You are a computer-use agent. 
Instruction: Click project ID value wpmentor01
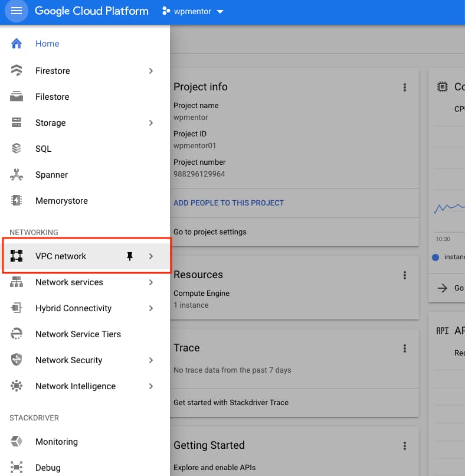click(x=194, y=146)
